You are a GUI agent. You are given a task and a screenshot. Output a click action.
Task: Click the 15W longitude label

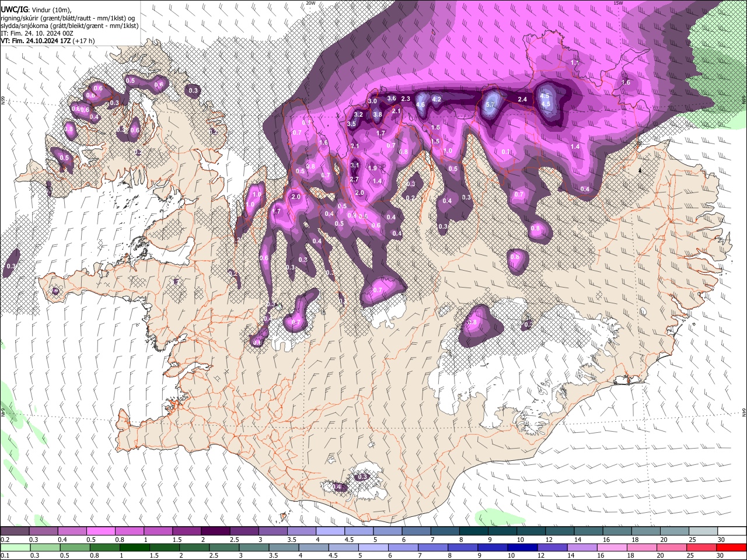click(x=619, y=3)
